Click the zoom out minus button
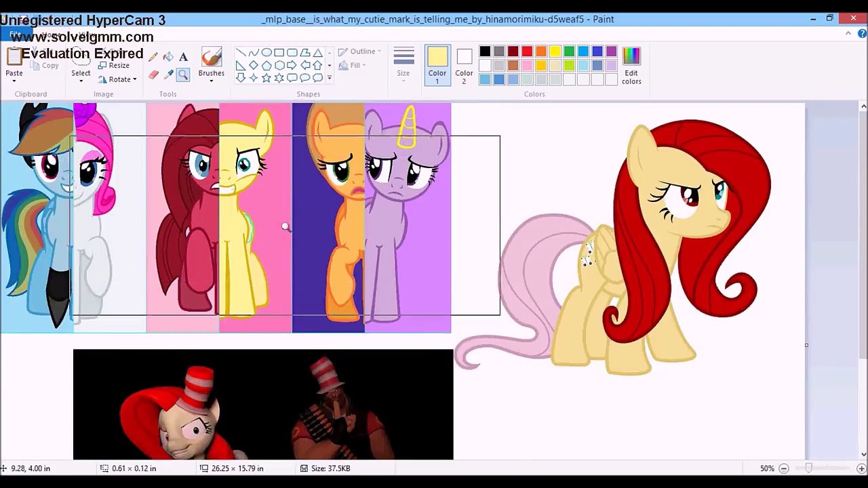Screen dimensions: 868x488 (x=784, y=468)
